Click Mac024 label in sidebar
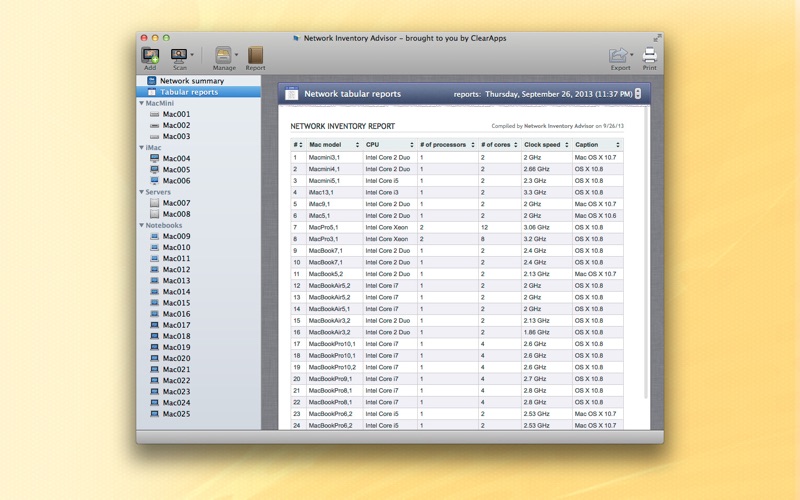 click(177, 403)
